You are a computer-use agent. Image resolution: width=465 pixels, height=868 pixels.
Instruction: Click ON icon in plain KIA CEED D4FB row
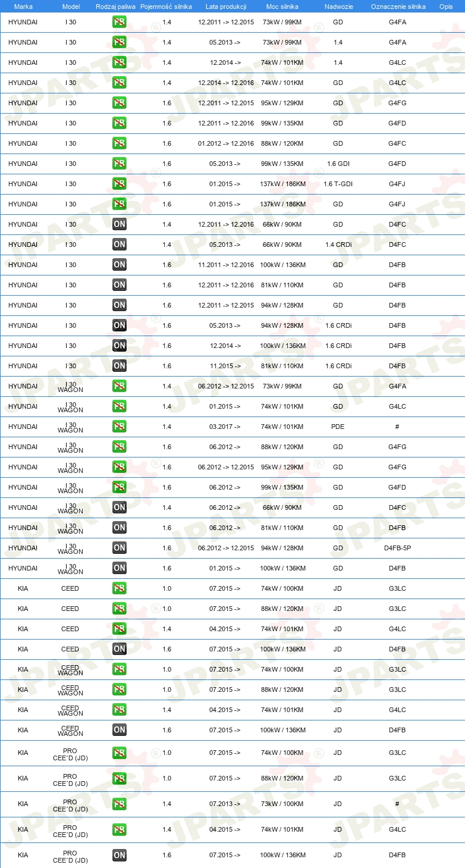[120, 649]
